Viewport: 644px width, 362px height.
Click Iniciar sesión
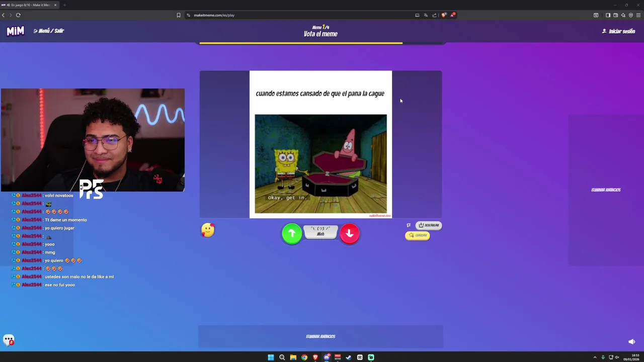(619, 31)
